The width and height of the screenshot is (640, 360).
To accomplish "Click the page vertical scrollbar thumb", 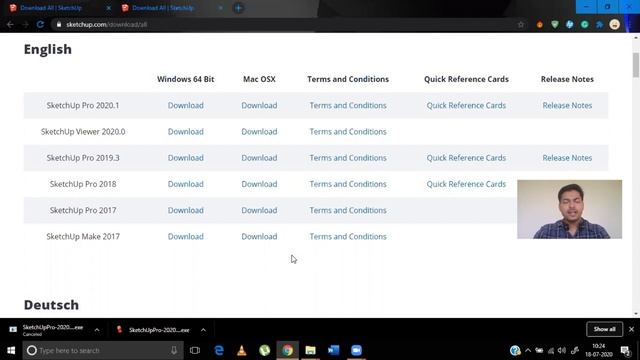I will tap(636, 64).
